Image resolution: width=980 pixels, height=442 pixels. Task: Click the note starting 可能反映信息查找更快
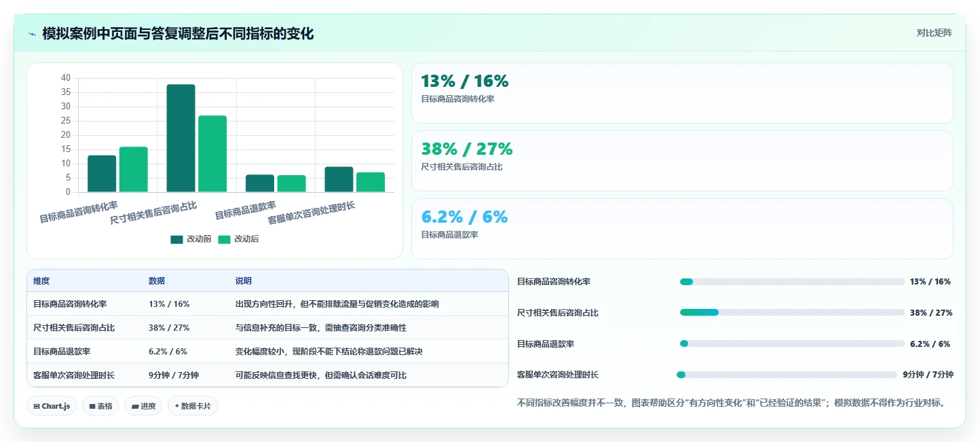320,375
